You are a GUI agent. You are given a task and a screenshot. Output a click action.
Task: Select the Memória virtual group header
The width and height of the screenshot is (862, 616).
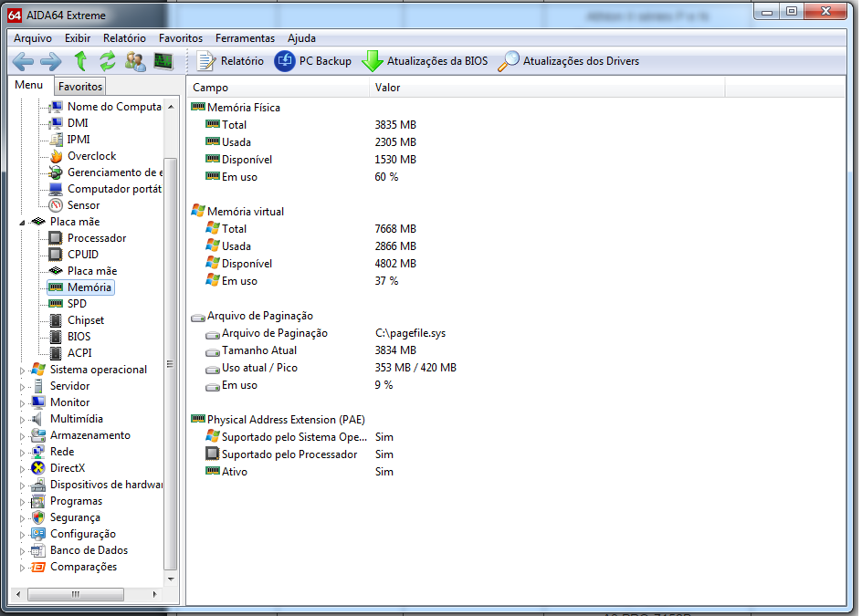(x=237, y=212)
